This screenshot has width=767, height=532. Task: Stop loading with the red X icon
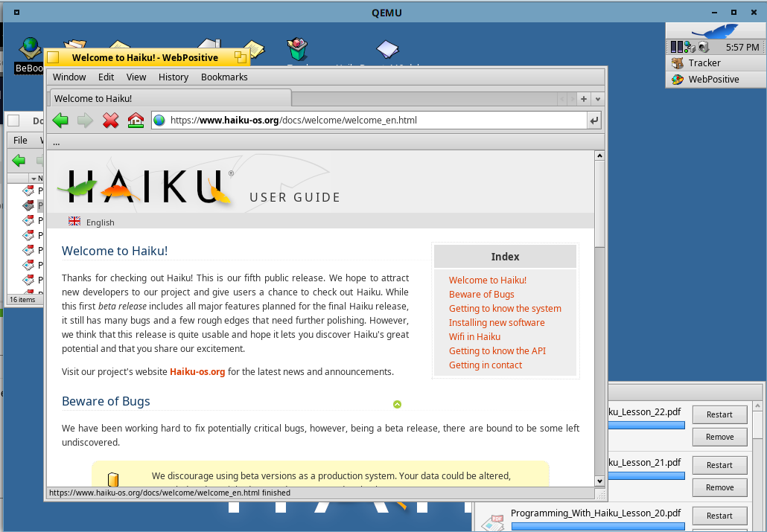tap(110, 120)
